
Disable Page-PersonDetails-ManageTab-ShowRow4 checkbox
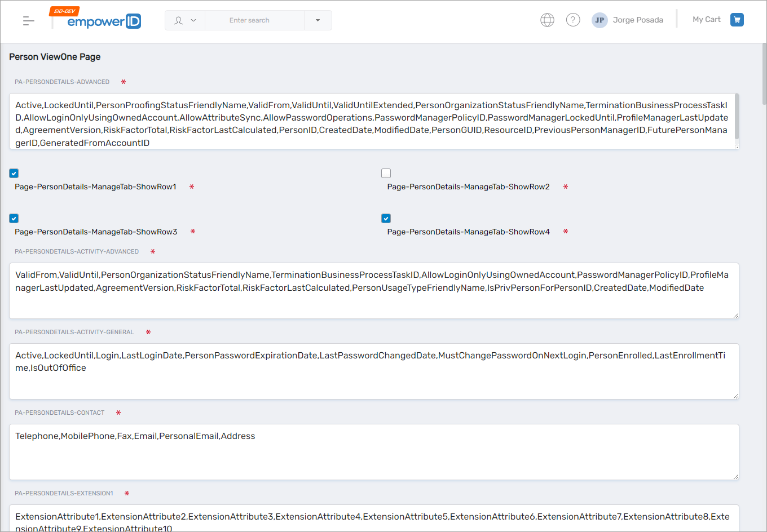point(386,219)
